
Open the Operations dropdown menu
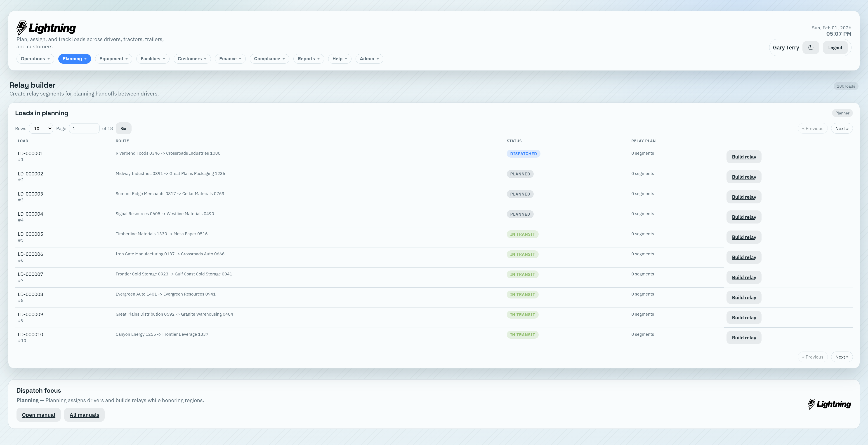(x=35, y=58)
